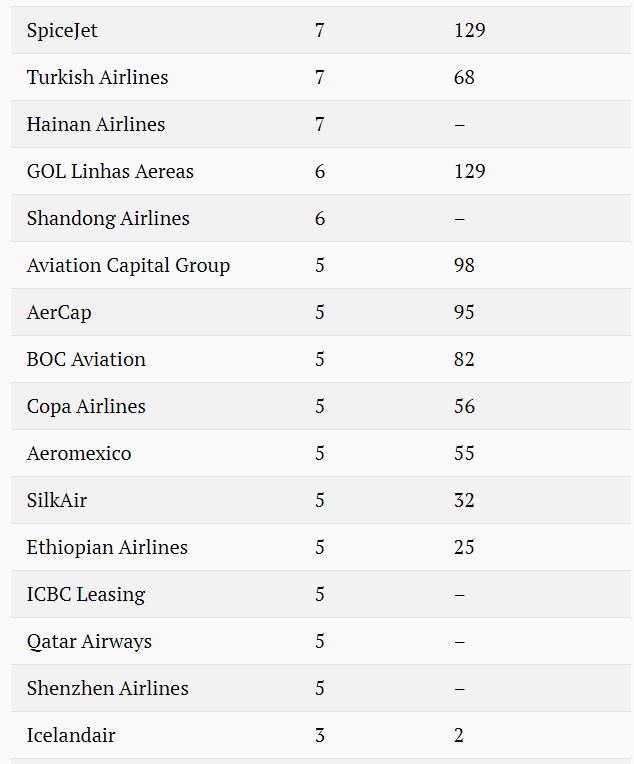Select the value 82 in BOC Aviation row

[464, 360]
